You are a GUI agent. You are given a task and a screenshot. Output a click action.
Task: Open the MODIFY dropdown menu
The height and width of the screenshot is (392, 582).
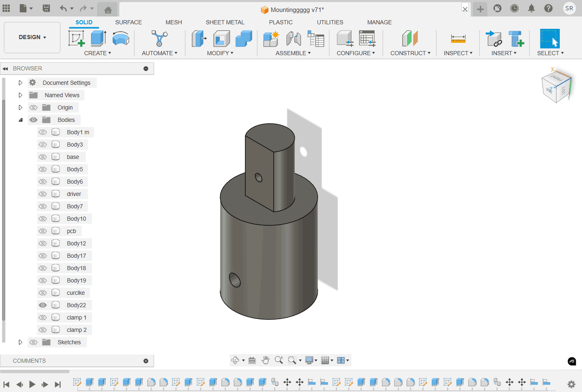pos(220,53)
